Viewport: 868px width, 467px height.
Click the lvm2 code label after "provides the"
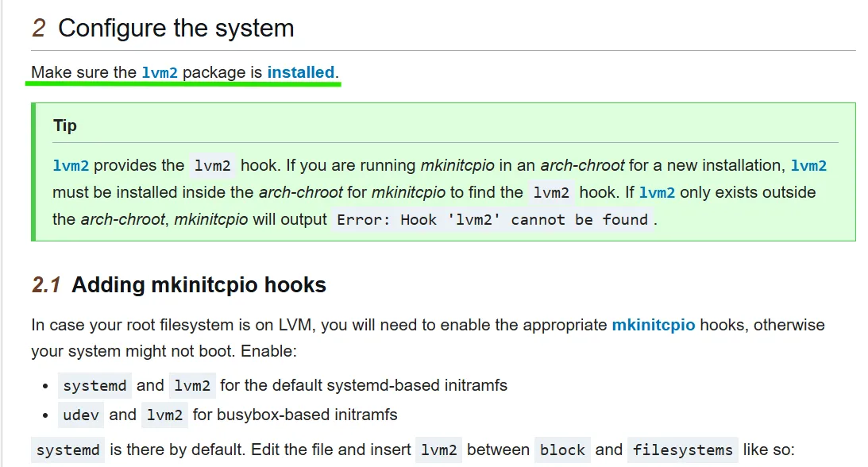coord(212,165)
